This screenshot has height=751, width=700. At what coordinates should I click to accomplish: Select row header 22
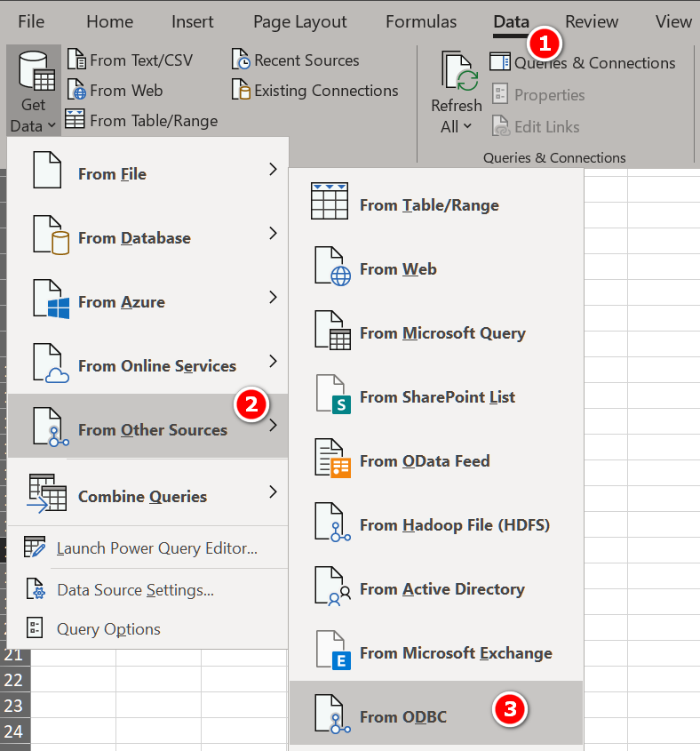coord(14,680)
